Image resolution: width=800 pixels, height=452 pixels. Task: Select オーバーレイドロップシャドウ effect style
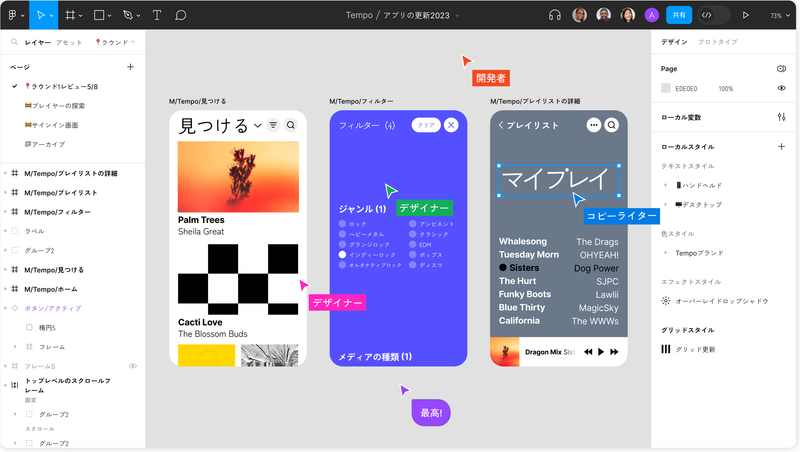(721, 301)
